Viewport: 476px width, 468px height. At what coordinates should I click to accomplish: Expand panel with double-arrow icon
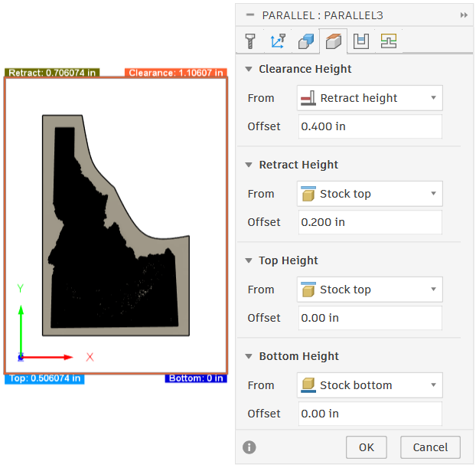click(x=464, y=15)
